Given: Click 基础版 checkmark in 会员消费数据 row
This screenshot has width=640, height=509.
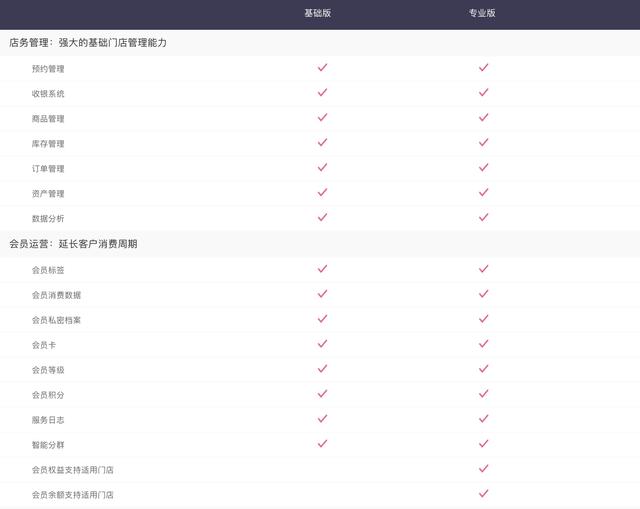Looking at the screenshot, I should pos(322,293).
